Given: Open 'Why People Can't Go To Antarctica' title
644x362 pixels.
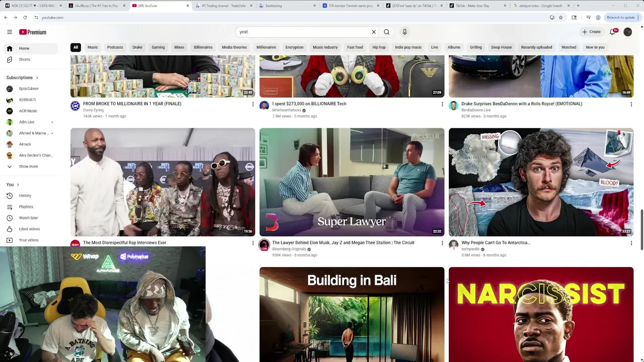Looking at the screenshot, I should point(496,243).
